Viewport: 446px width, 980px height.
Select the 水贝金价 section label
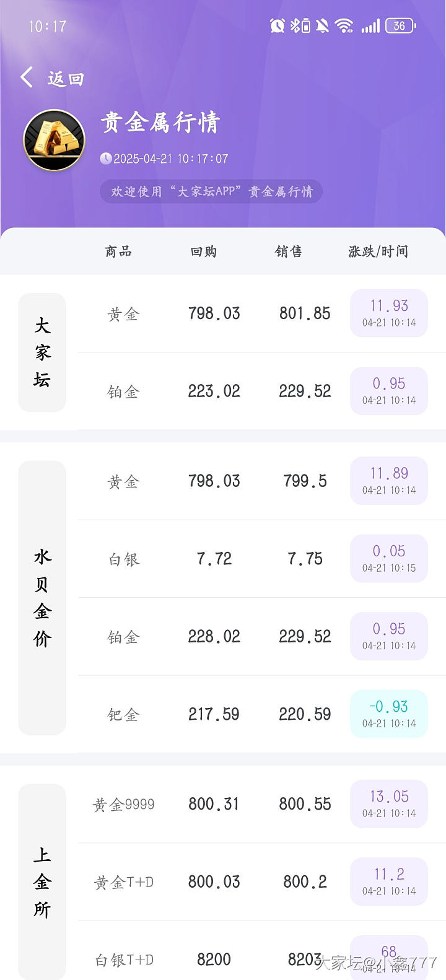click(42, 598)
